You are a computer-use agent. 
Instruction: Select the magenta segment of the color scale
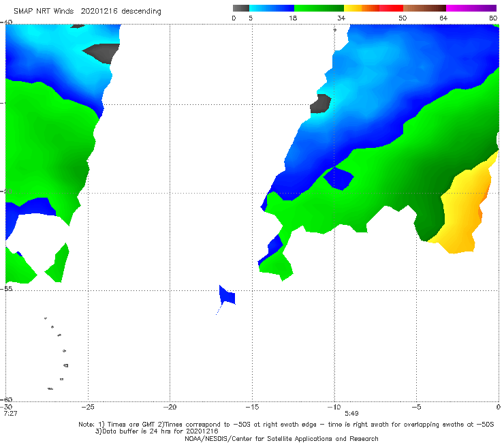click(x=471, y=8)
